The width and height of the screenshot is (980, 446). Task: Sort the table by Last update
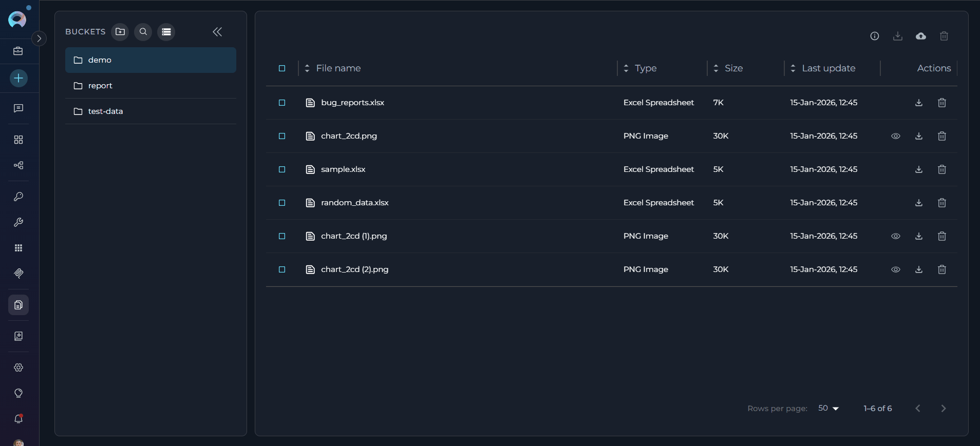(828, 68)
